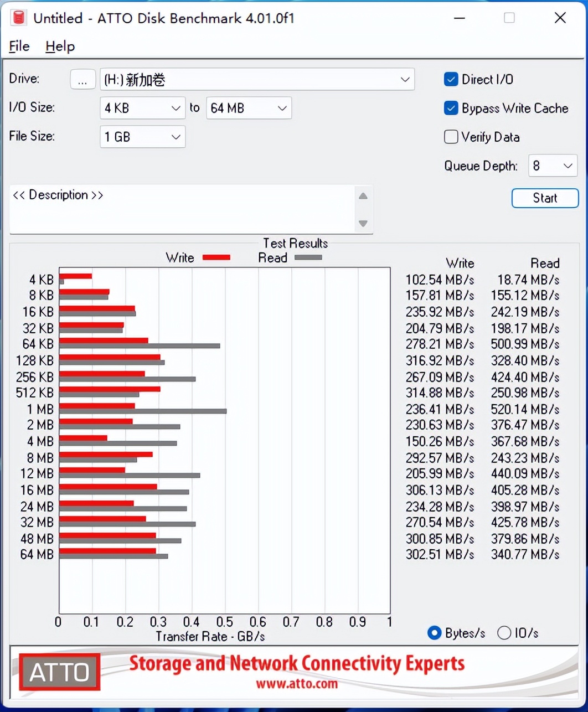Image resolution: width=588 pixels, height=712 pixels.
Task: Enable the Verify Data checkbox
Action: [451, 137]
